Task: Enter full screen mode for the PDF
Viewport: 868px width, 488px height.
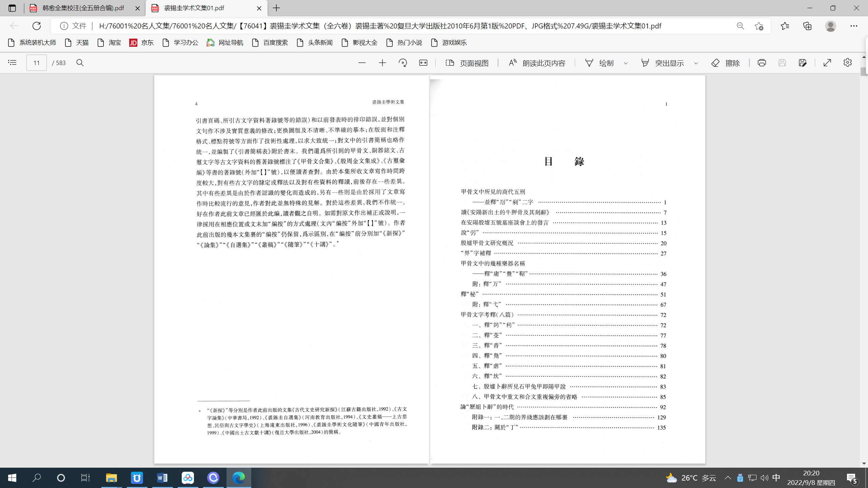Action: 828,62
